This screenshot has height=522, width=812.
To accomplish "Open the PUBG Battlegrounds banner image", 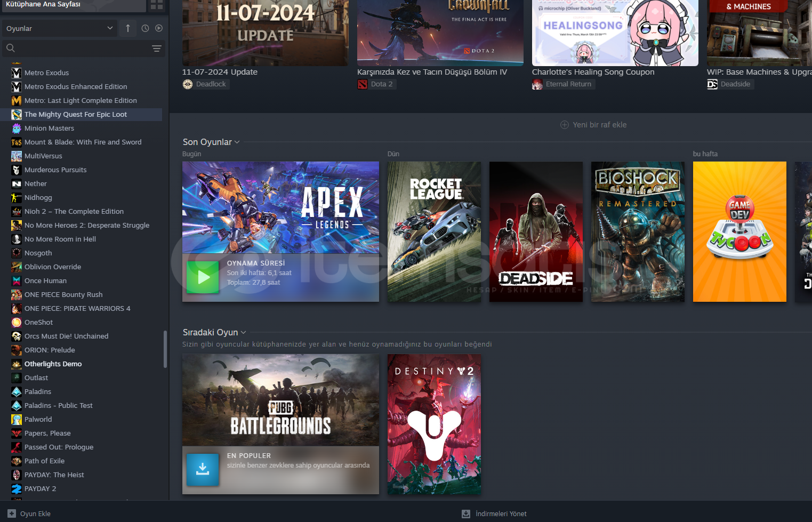I will [x=280, y=400].
